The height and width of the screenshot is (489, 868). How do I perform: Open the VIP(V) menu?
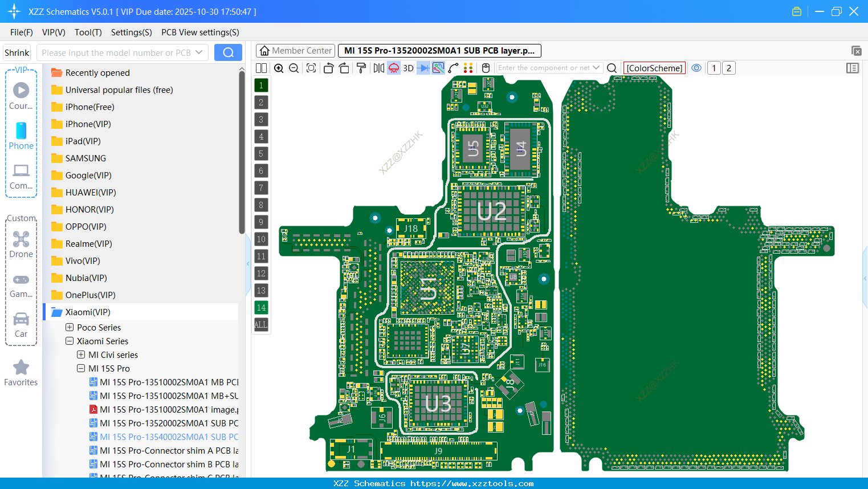click(54, 32)
